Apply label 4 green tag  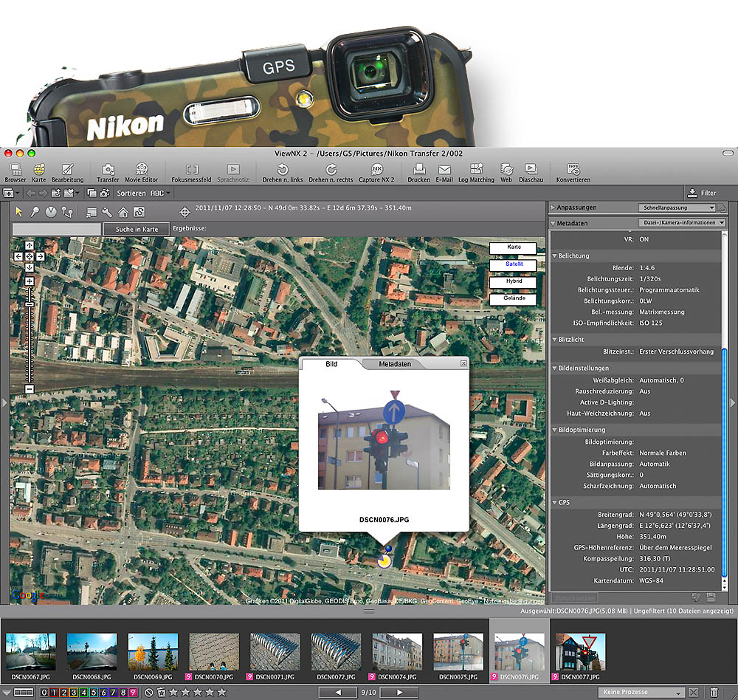[x=84, y=693]
